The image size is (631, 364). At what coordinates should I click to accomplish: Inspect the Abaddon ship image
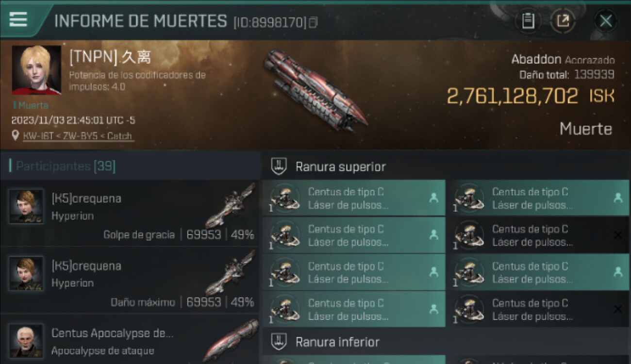click(x=315, y=91)
